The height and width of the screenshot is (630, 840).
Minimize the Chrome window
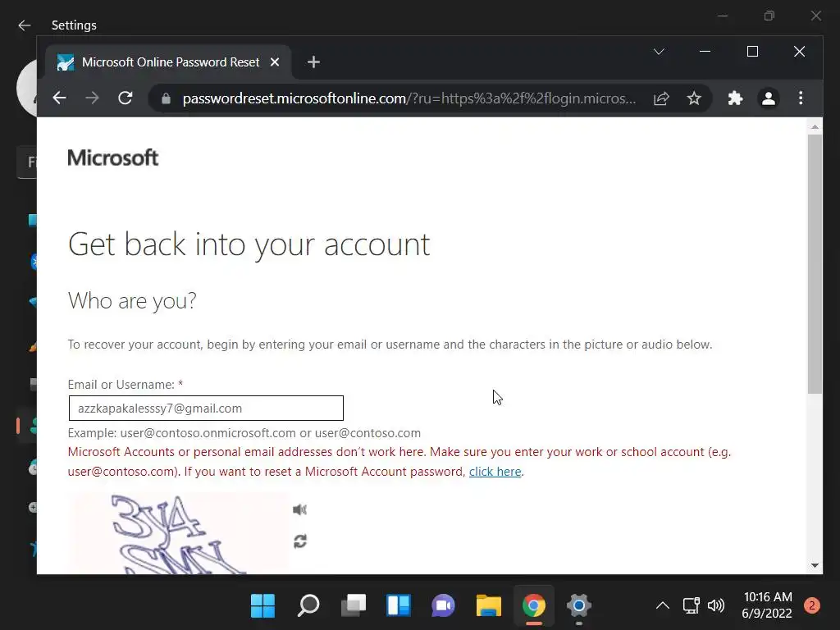705,52
